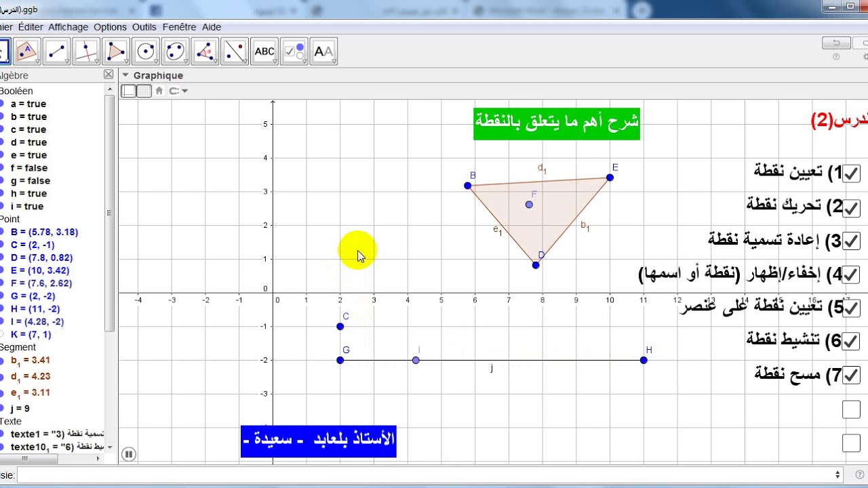The width and height of the screenshot is (868, 488).
Task: Collapse the Graphique view triangle
Action: [x=125, y=76]
